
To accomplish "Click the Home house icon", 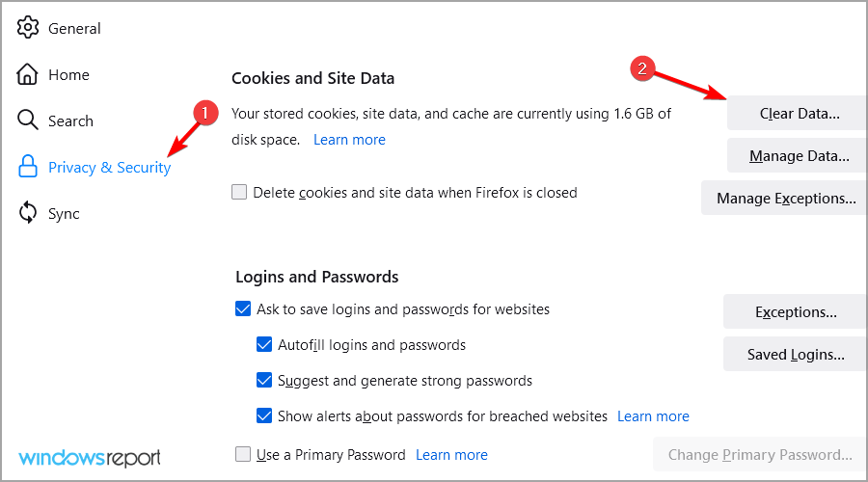I will 28,74.
